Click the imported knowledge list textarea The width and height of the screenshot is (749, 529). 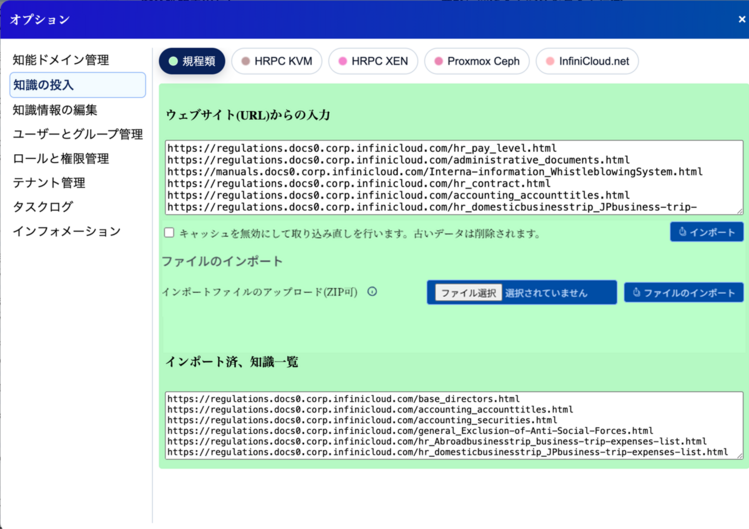[x=454, y=425]
